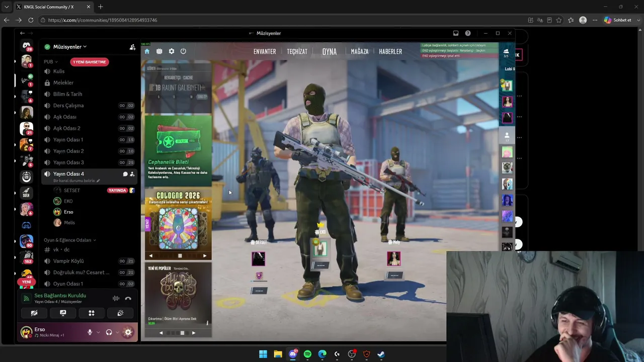Collapse Oyun & Eğlence Odaları category
Viewport: 644px width, 362px height.
point(70,240)
